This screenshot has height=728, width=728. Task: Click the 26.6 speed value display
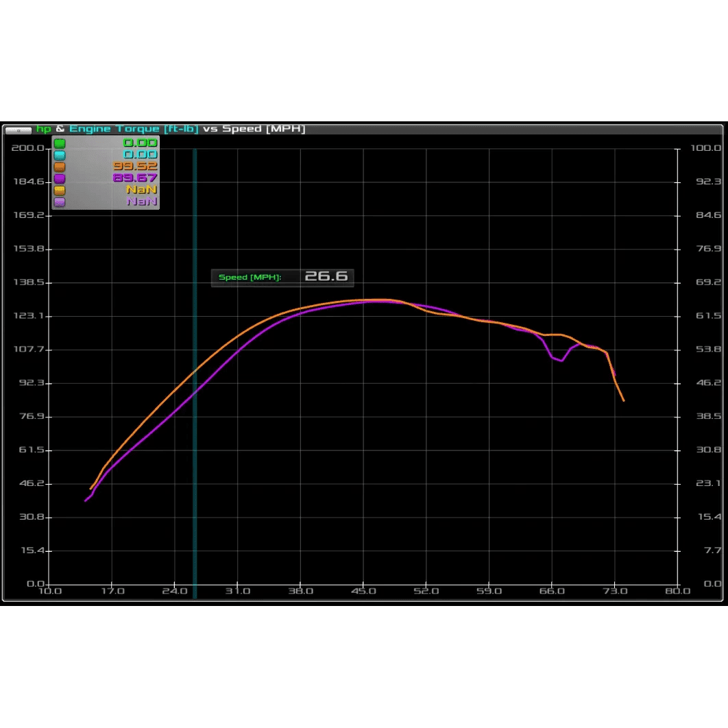pos(327,276)
